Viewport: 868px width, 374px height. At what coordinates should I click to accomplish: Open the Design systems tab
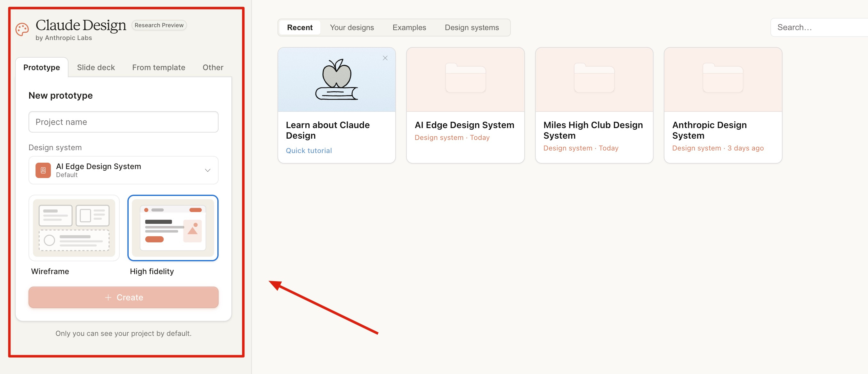point(471,28)
